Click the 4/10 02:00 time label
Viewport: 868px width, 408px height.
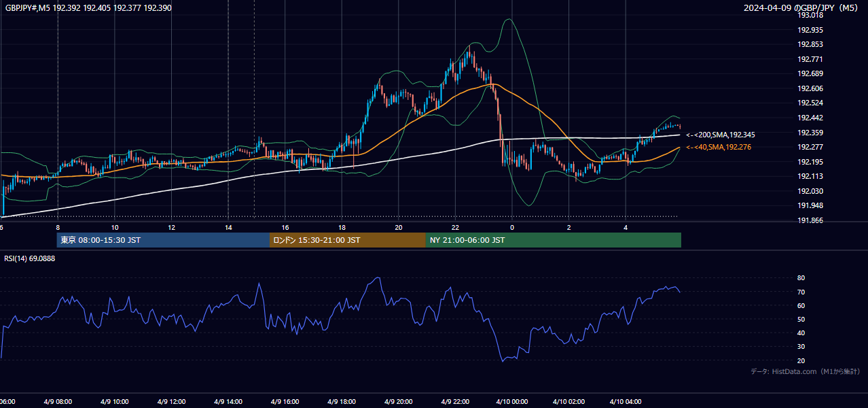pyautogui.click(x=568, y=402)
